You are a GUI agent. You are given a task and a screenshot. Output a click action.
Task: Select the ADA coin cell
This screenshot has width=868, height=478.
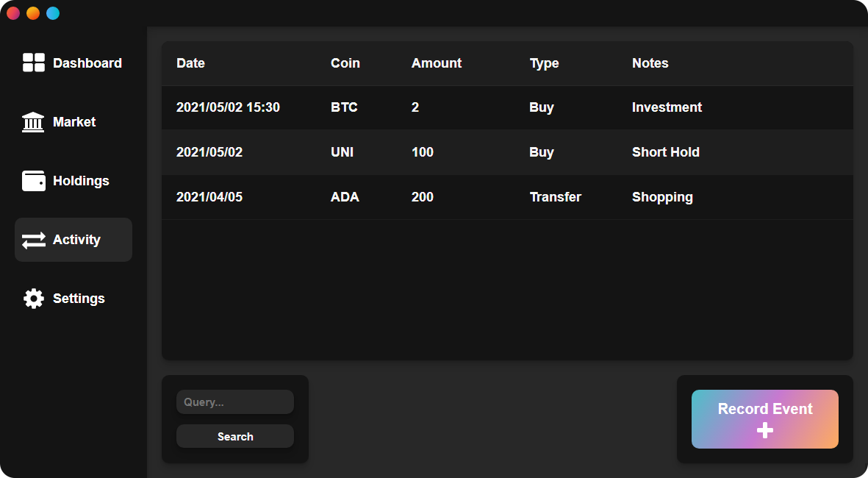pos(345,197)
